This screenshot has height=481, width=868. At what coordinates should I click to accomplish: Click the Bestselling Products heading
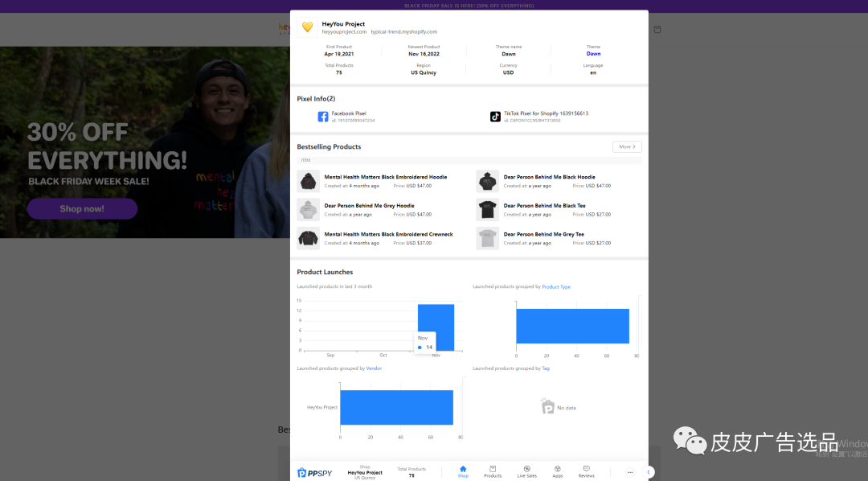tap(329, 147)
